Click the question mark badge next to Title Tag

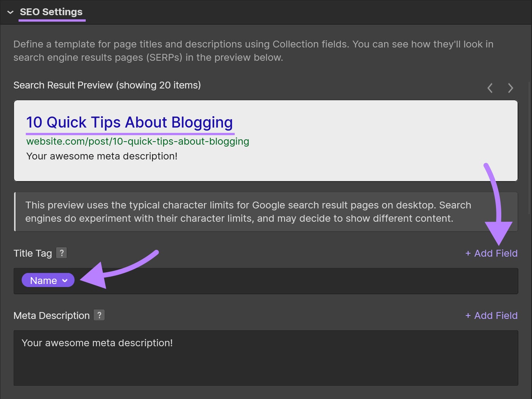tap(61, 252)
